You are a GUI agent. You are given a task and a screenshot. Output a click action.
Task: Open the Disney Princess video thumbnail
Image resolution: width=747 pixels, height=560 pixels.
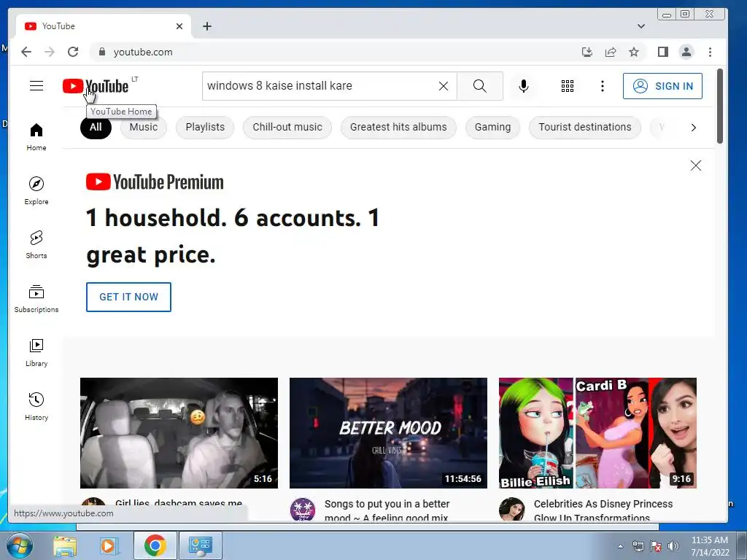pyautogui.click(x=597, y=433)
